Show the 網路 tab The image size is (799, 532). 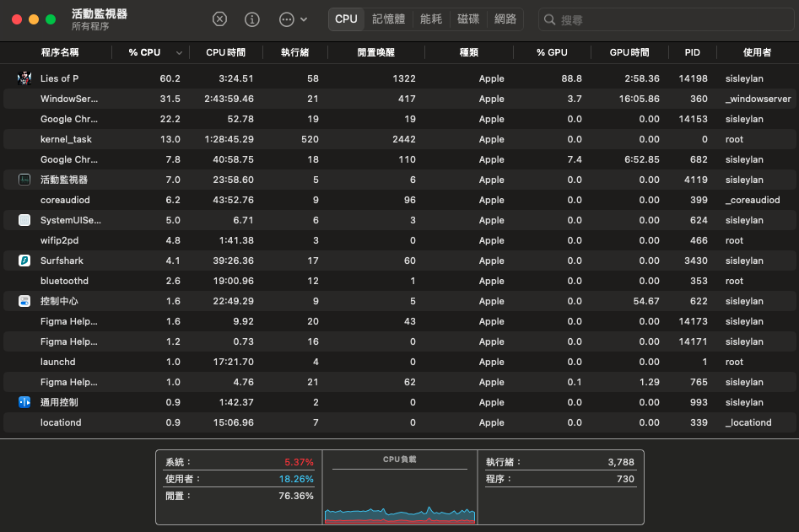505,19
